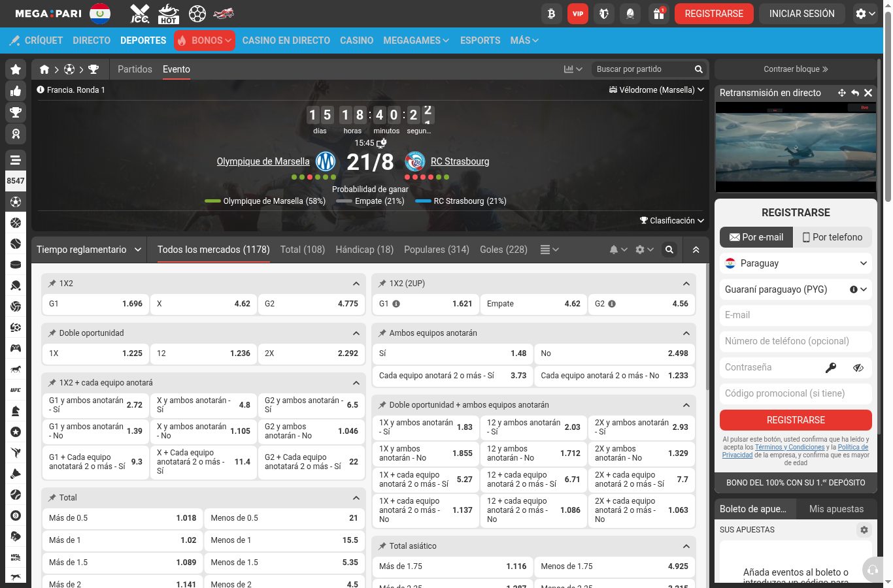Switch registration to Por e-mail

pos(756,237)
